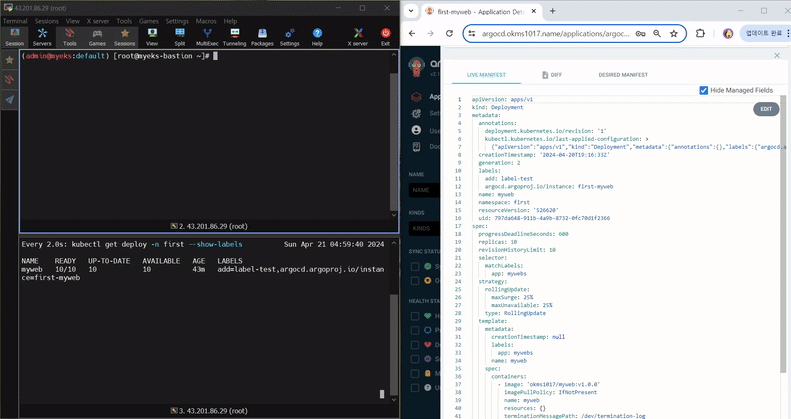Open the Servers toolbar icon
This screenshot has height=419, width=791.
(x=42, y=37)
